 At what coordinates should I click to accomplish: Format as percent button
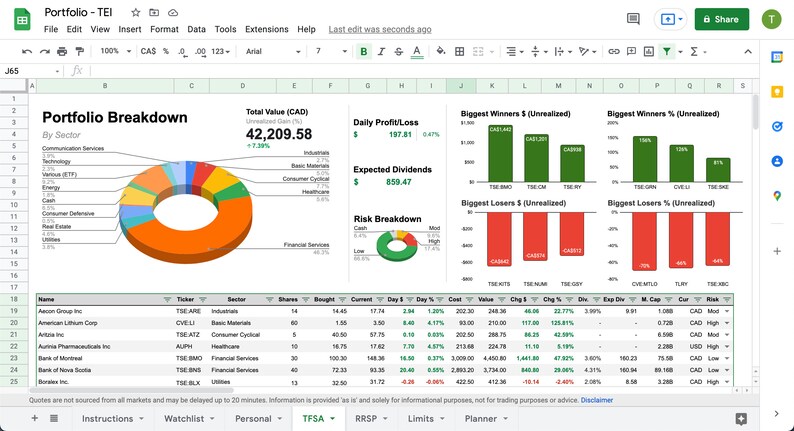coord(166,51)
